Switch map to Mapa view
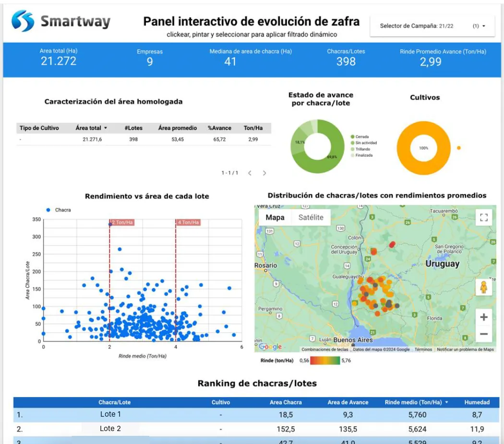The image size is (504, 444). click(x=275, y=217)
